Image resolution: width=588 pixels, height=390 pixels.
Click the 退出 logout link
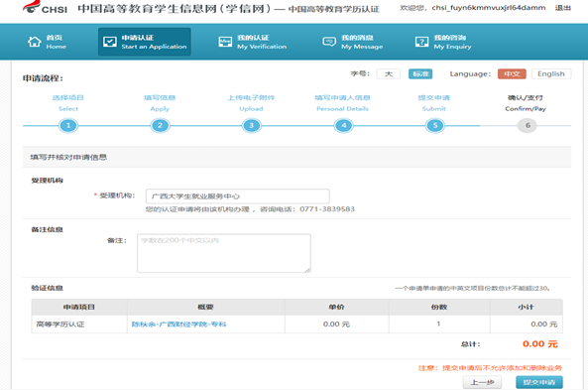pyautogui.click(x=563, y=8)
